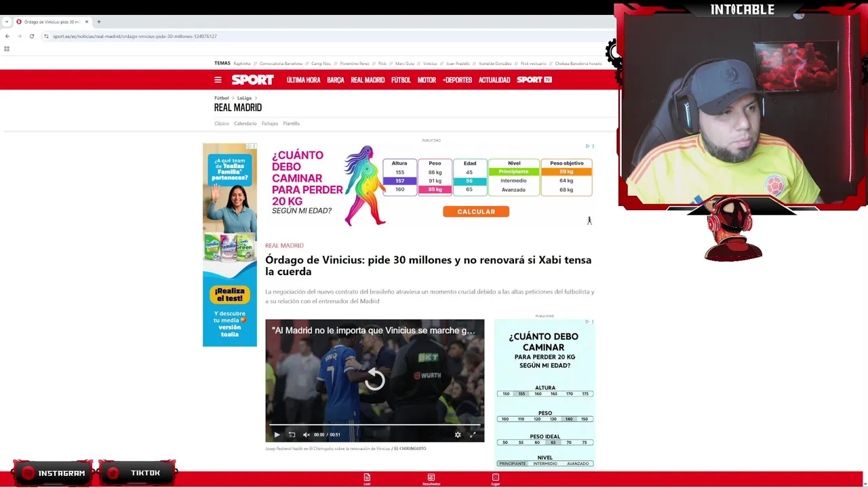Open the apps grid icon in bookmarks bar
This screenshot has width=868, height=488.
[7, 49]
